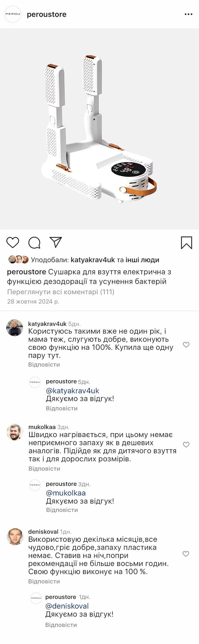Open @mukolkaa mention link

coord(66,493)
